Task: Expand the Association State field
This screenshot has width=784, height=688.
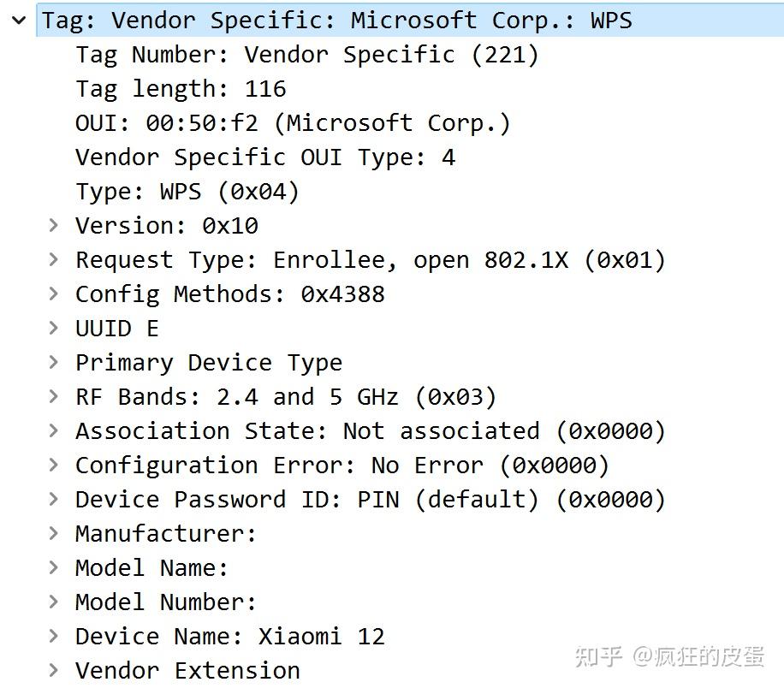Action: pos(54,430)
